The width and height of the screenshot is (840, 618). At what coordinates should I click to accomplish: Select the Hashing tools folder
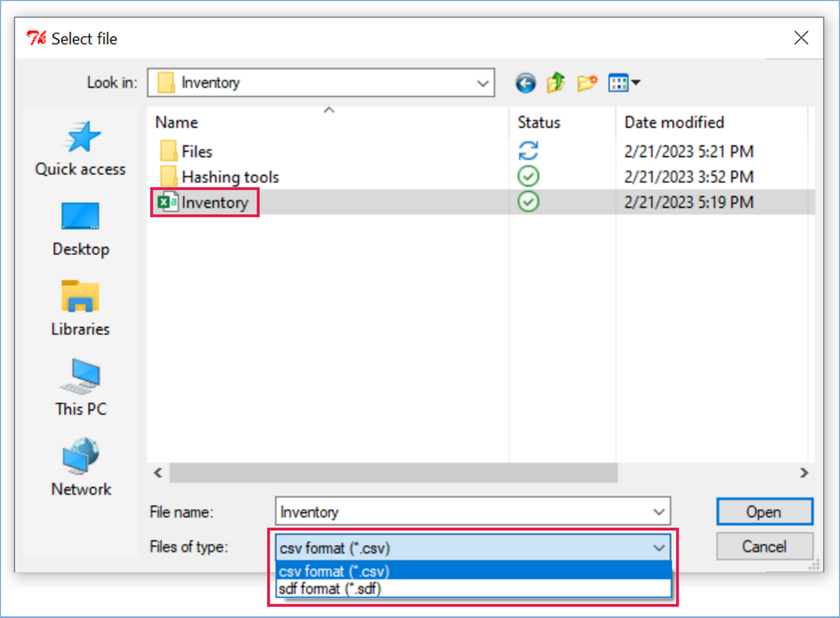230,177
